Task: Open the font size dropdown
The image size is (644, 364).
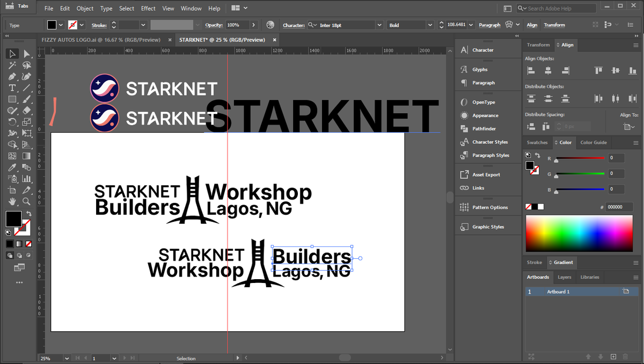Action: coord(471,25)
